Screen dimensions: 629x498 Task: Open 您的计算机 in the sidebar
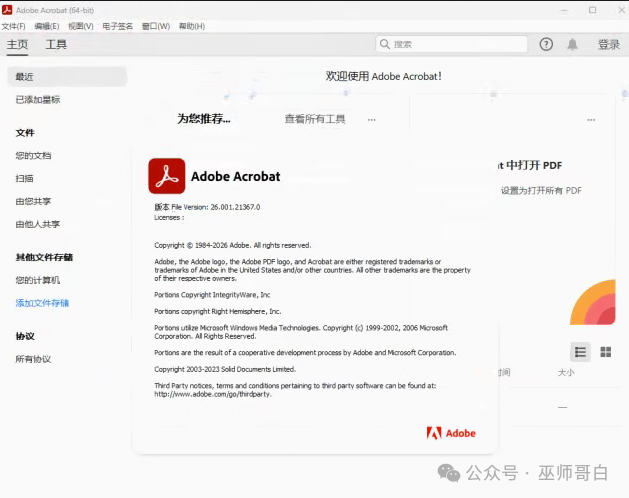(x=38, y=280)
